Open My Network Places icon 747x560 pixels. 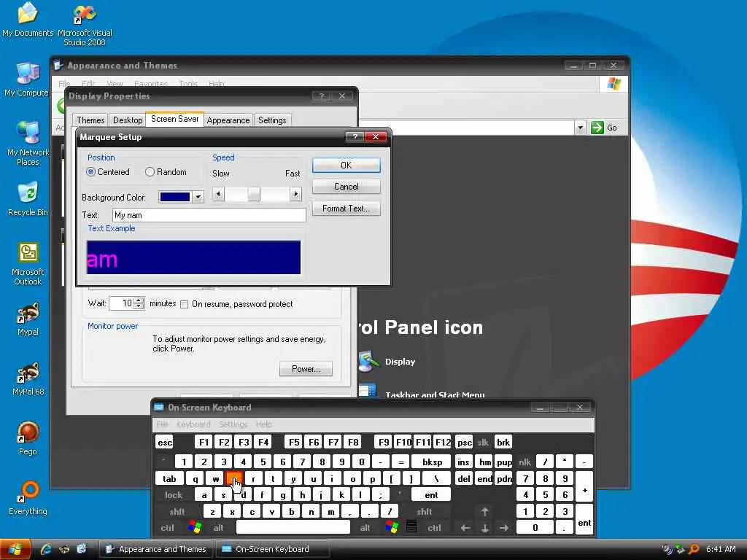(28, 144)
